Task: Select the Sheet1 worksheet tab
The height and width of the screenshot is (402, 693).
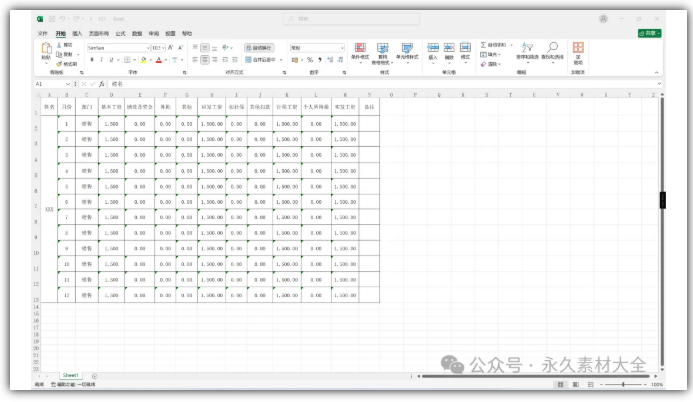Action: coord(71,375)
